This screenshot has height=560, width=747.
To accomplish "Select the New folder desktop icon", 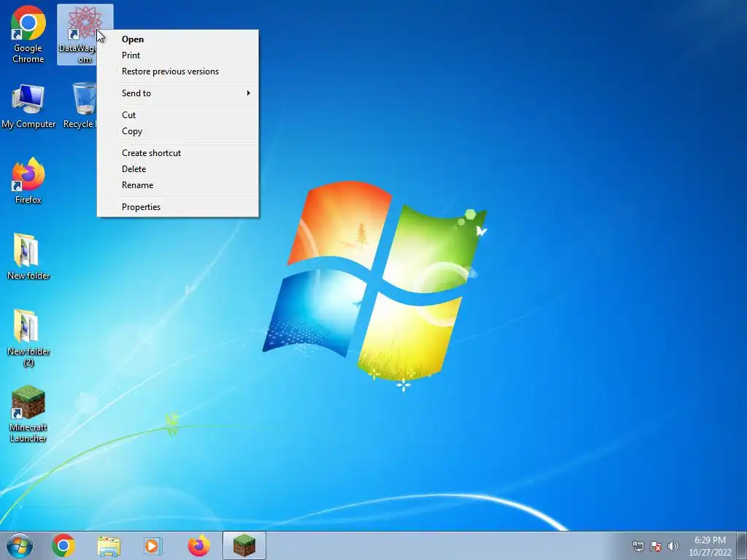I will [28, 256].
